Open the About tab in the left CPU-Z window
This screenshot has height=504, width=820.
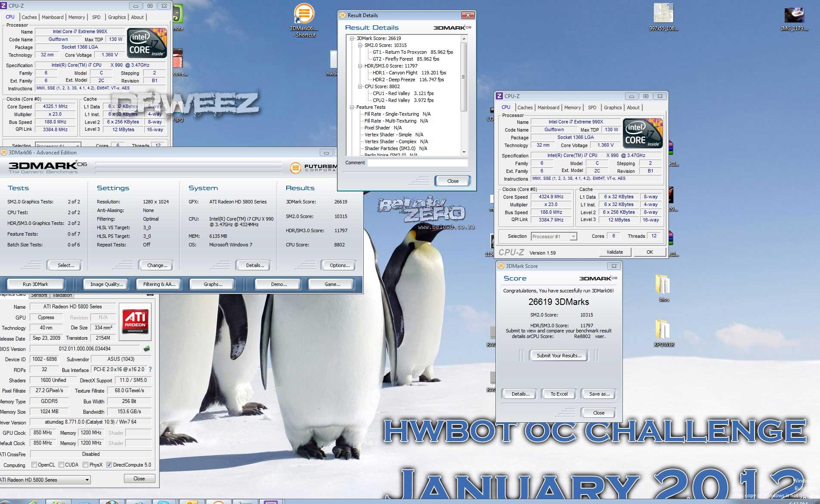(137, 17)
